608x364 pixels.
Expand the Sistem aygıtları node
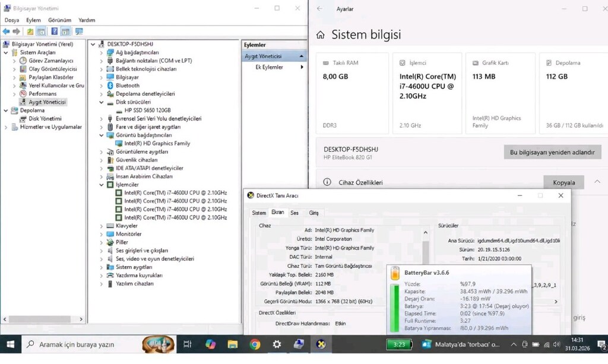(x=101, y=267)
